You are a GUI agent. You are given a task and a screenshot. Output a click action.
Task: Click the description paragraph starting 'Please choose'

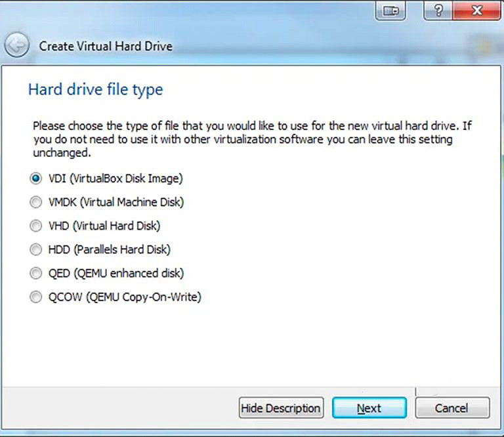[252, 139]
